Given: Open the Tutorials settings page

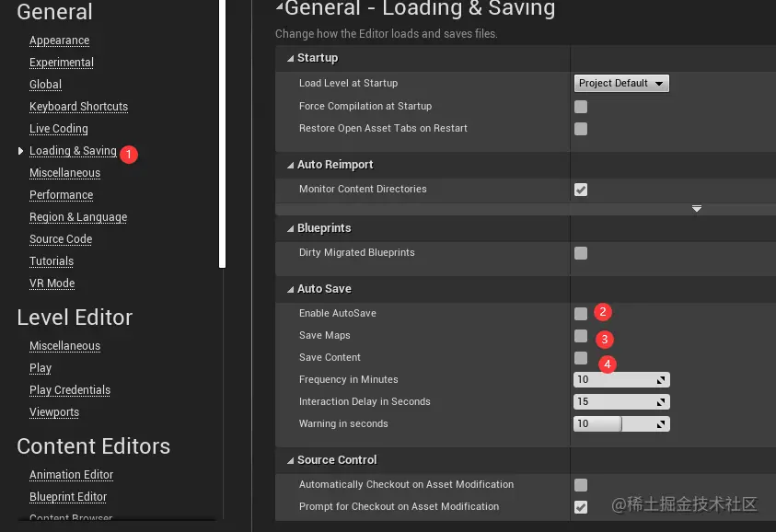Looking at the screenshot, I should (x=52, y=260).
